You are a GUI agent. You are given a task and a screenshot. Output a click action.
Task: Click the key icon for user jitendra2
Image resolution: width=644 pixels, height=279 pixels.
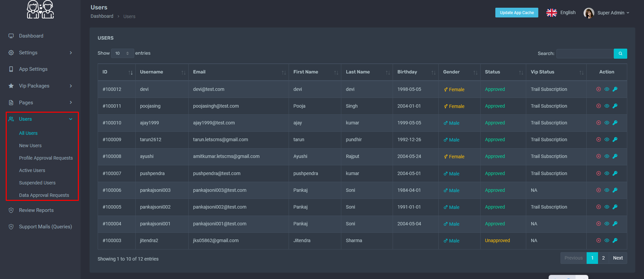615,240
